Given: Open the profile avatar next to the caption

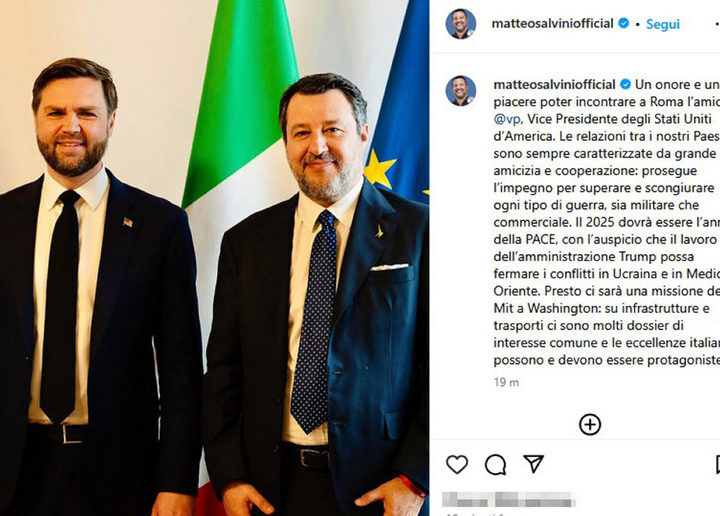Looking at the screenshot, I should [461, 90].
